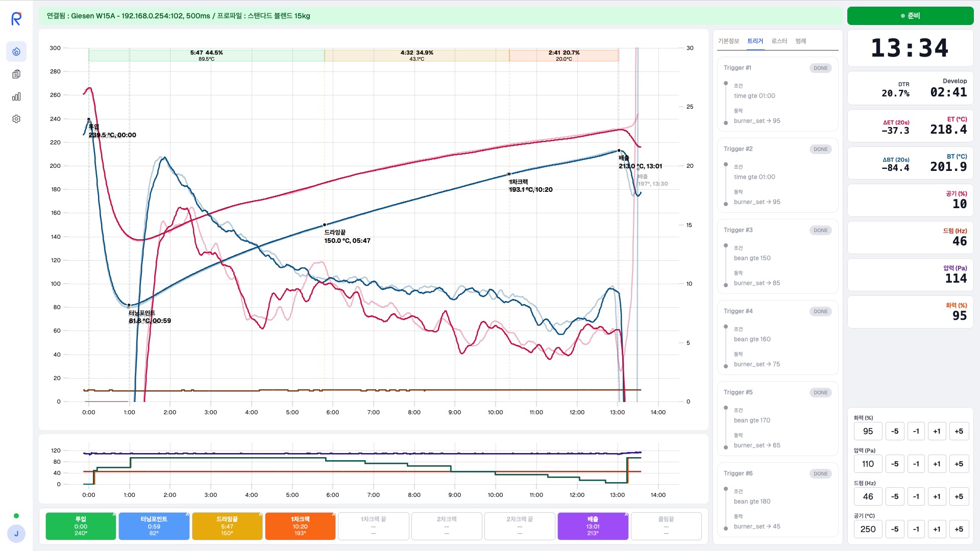
Task: Open the settings gear icon in sidebar
Action: (x=16, y=119)
